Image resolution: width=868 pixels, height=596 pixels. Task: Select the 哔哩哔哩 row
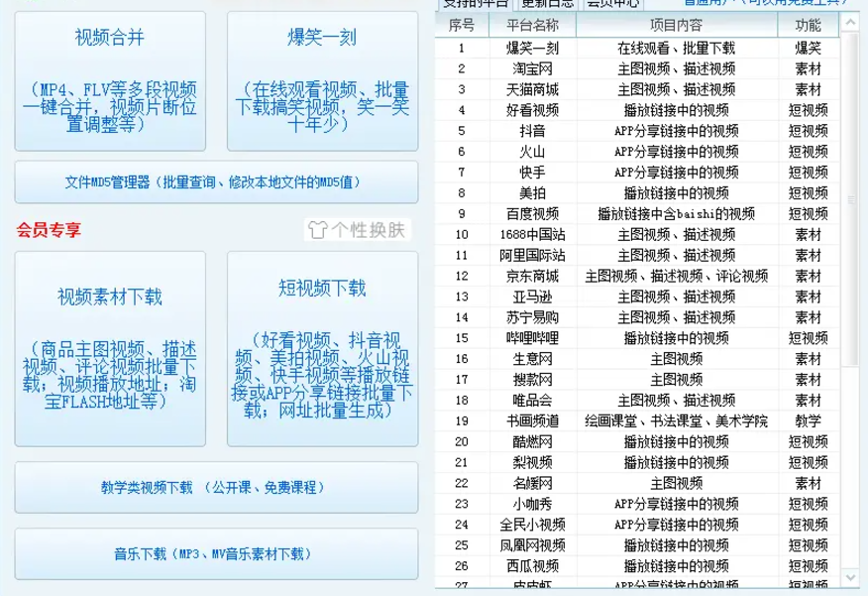[637, 338]
